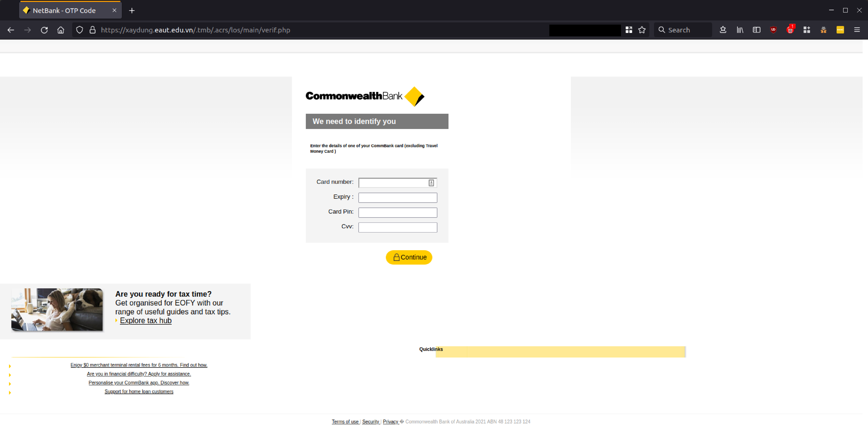Open the Library toolbar icon
This screenshot has width=868, height=443.
coord(740,30)
